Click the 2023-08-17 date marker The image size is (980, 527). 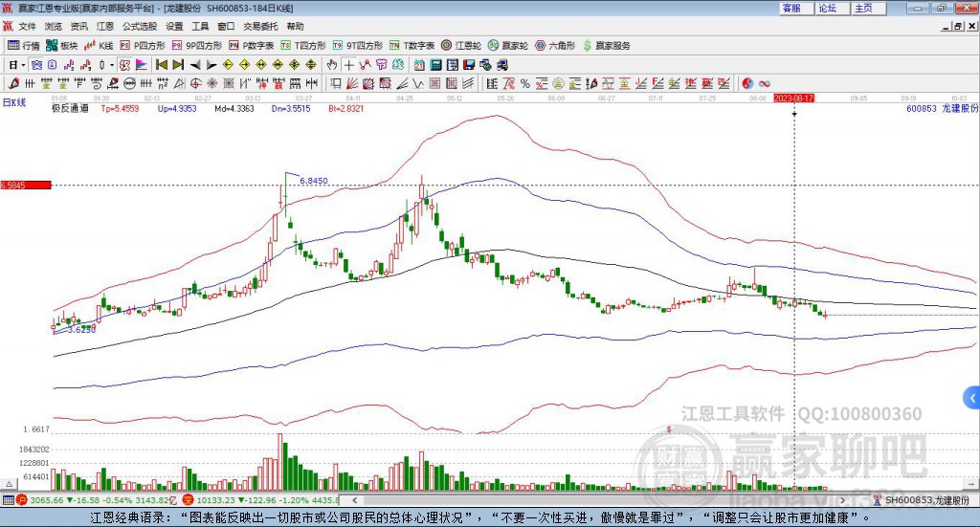[x=793, y=98]
